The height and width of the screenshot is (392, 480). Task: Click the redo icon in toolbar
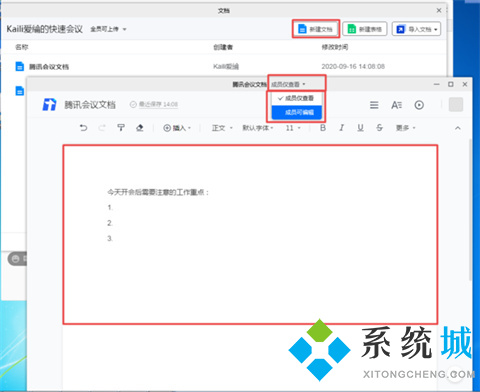click(x=102, y=128)
